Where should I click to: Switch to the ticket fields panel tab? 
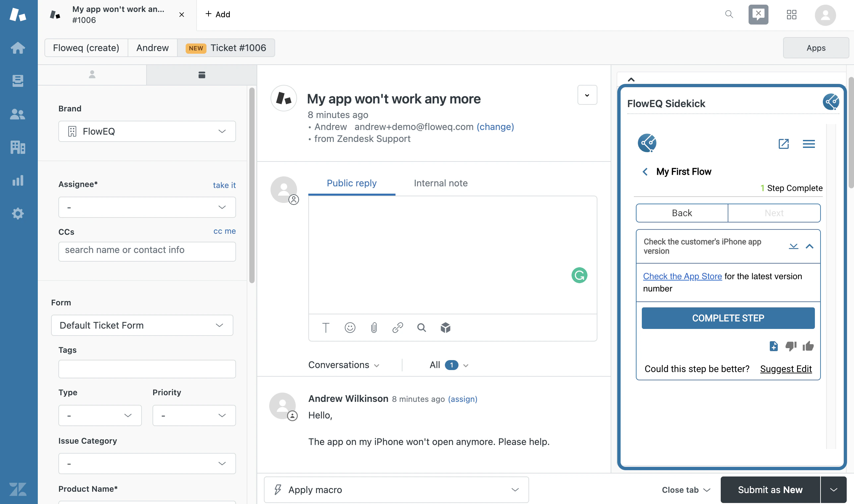pyautogui.click(x=202, y=75)
